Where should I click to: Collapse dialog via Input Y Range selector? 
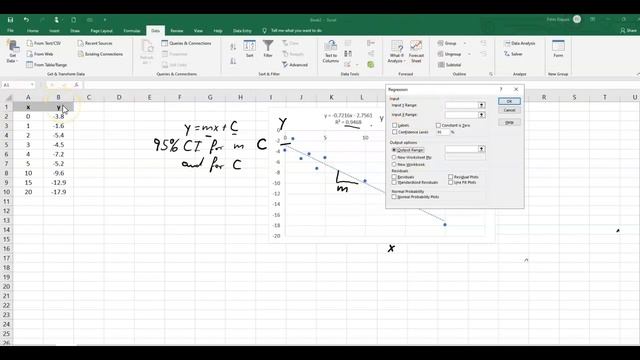pos(482,105)
